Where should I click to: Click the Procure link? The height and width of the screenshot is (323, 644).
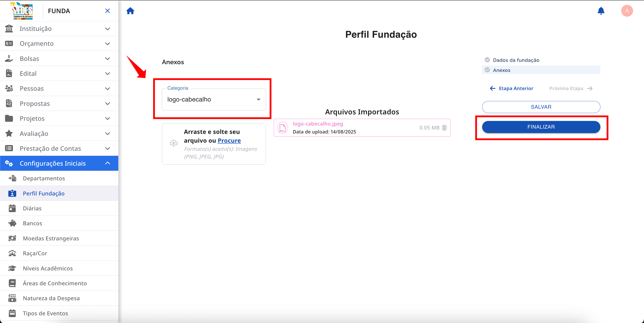pyautogui.click(x=229, y=140)
